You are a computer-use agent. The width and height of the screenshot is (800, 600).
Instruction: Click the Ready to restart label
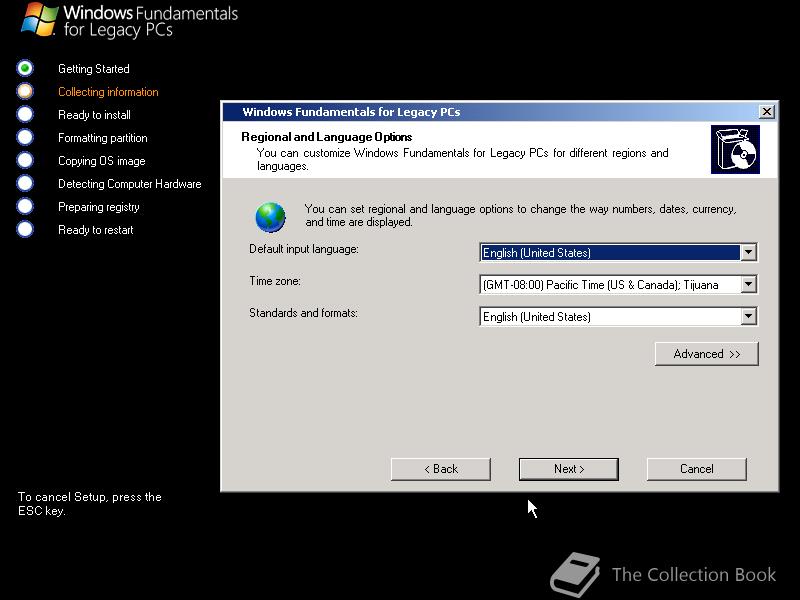95,230
